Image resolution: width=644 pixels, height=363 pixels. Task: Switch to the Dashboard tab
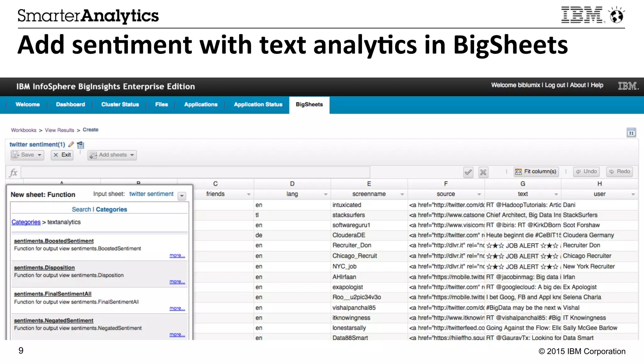point(70,105)
